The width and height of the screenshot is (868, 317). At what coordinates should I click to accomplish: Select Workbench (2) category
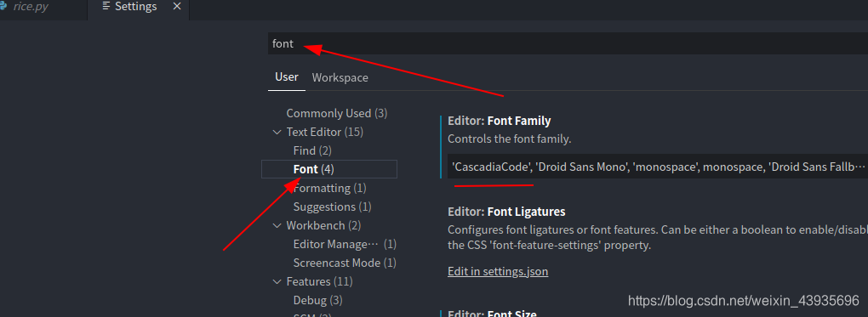point(323,226)
